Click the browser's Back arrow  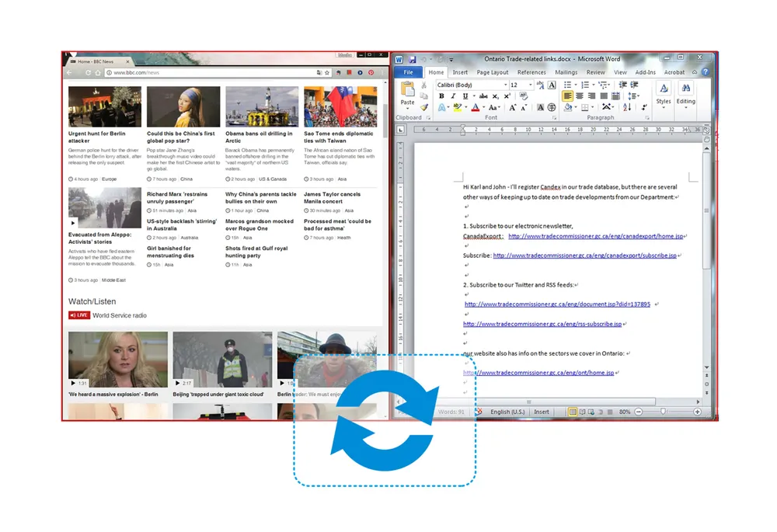pos(70,73)
